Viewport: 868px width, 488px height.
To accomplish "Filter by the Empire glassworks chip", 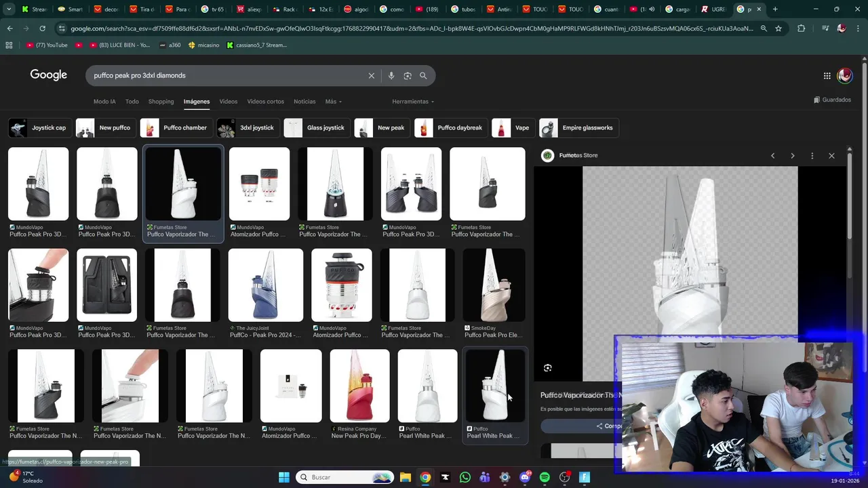I will [578, 128].
